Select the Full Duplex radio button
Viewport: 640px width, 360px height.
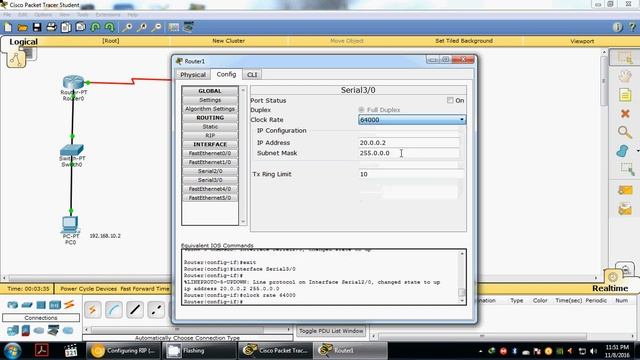tap(361, 110)
